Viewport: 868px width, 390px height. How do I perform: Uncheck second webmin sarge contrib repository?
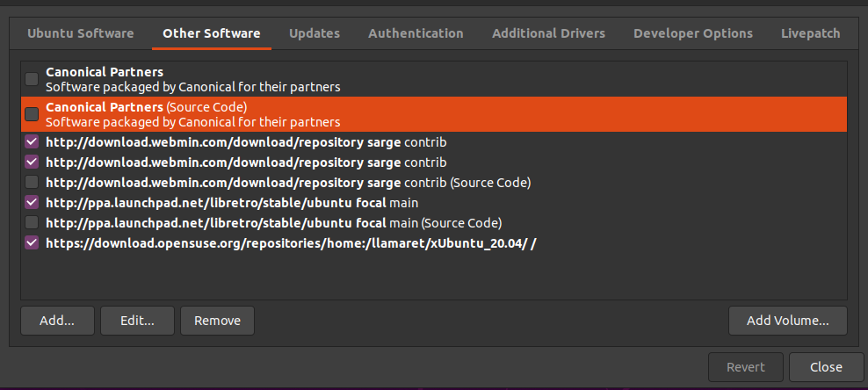(x=32, y=162)
